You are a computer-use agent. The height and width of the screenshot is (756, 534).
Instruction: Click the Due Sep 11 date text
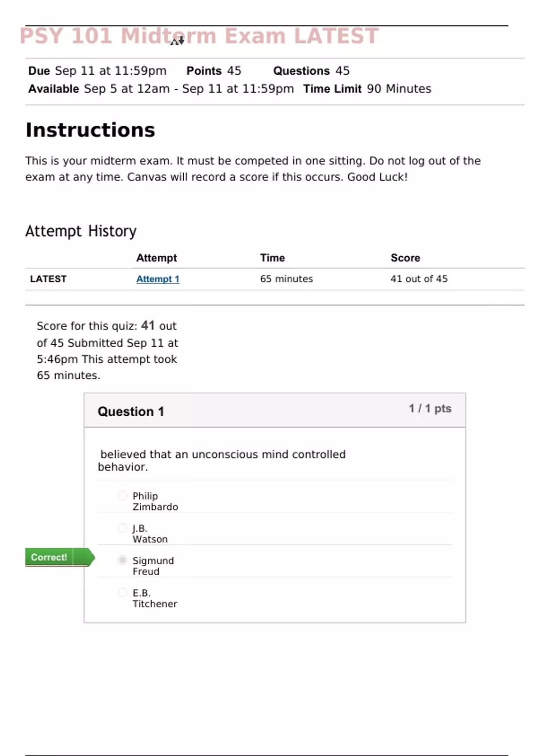[x=97, y=71]
